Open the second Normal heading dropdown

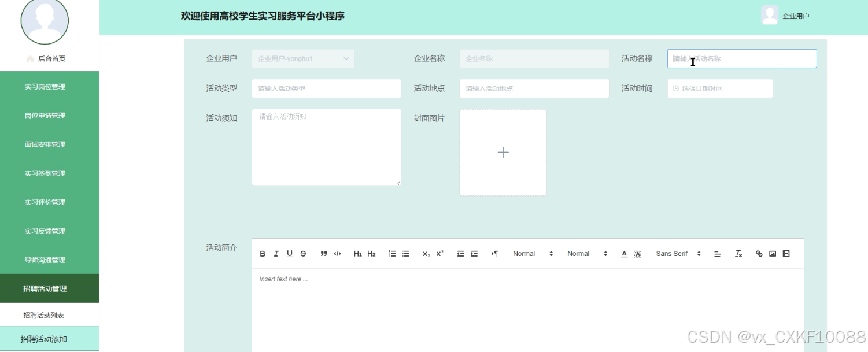(x=587, y=254)
